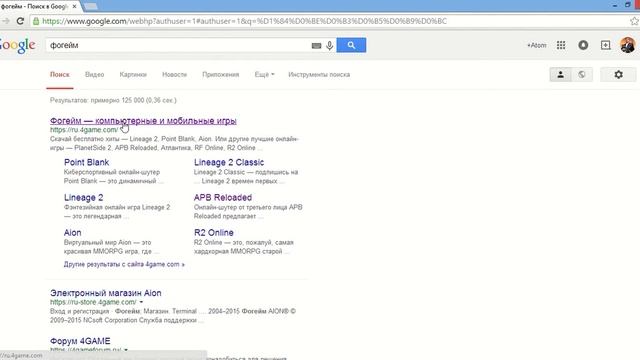640x360 pixels.
Task: Open Инструменты поиска search tools
Action: [319, 75]
